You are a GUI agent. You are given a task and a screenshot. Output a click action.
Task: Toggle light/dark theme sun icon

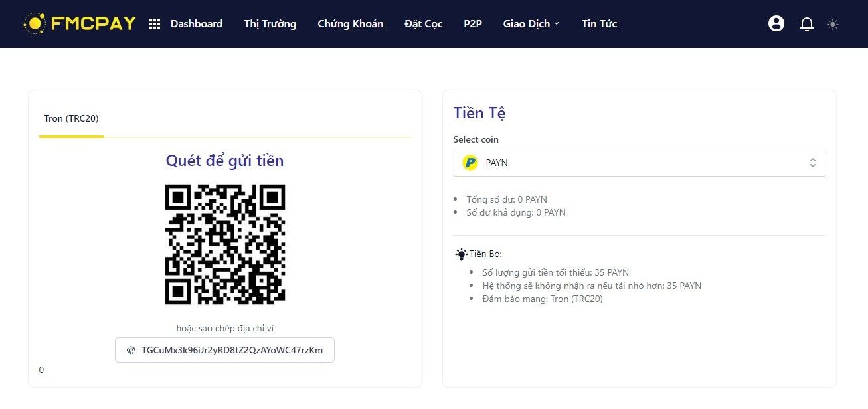pos(833,24)
